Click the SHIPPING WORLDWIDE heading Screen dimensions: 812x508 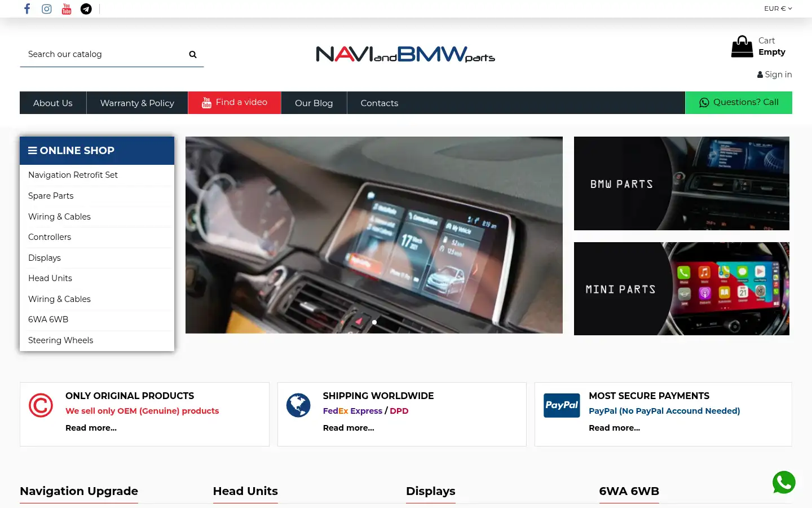[x=378, y=396]
